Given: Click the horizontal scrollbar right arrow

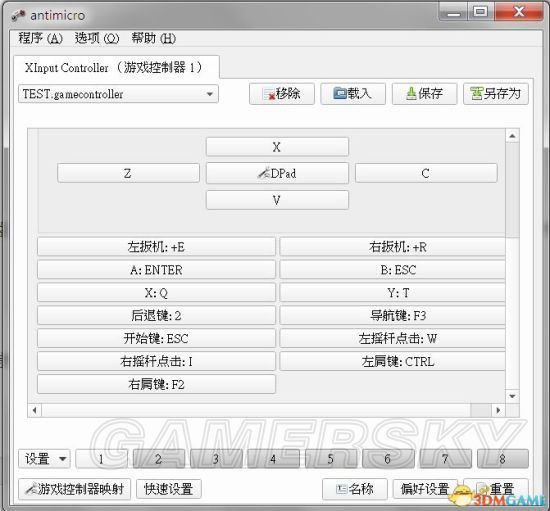Looking at the screenshot, I should coord(498,410).
